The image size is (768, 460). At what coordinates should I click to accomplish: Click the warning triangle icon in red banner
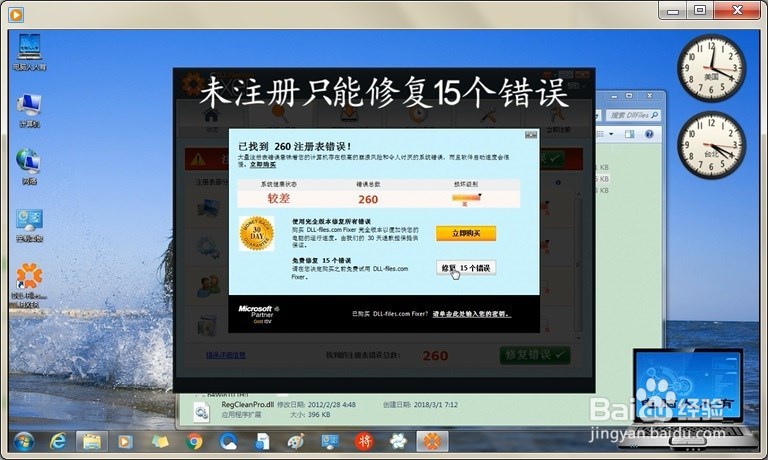coord(198,159)
